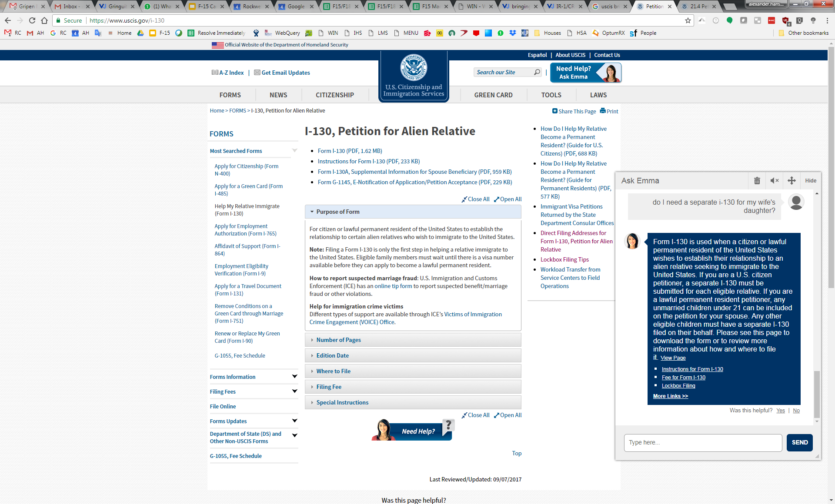Delete Ask Emma chat with trash icon

(x=757, y=181)
